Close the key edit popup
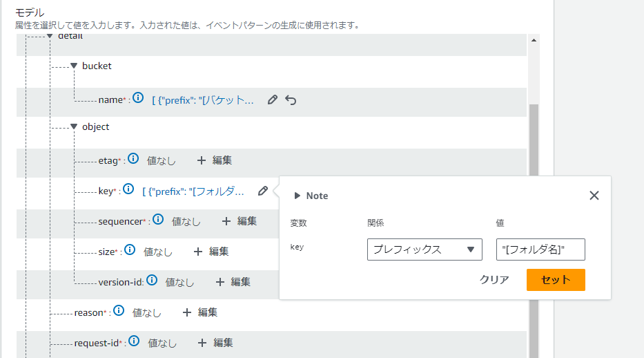Image resolution: width=644 pixels, height=358 pixels. [x=594, y=196]
